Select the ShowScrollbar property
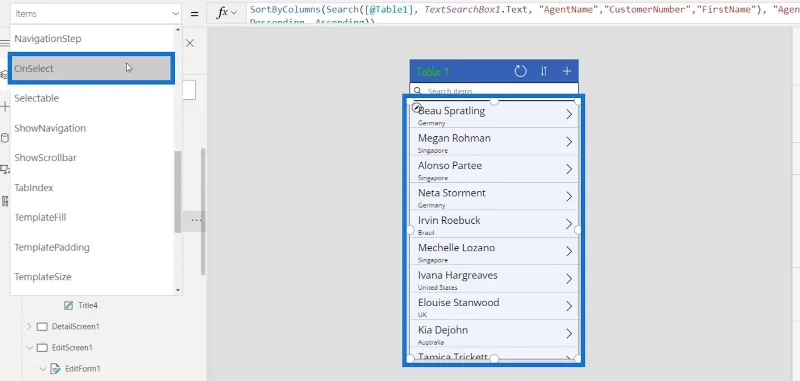This screenshot has width=800, height=381. [x=92, y=158]
